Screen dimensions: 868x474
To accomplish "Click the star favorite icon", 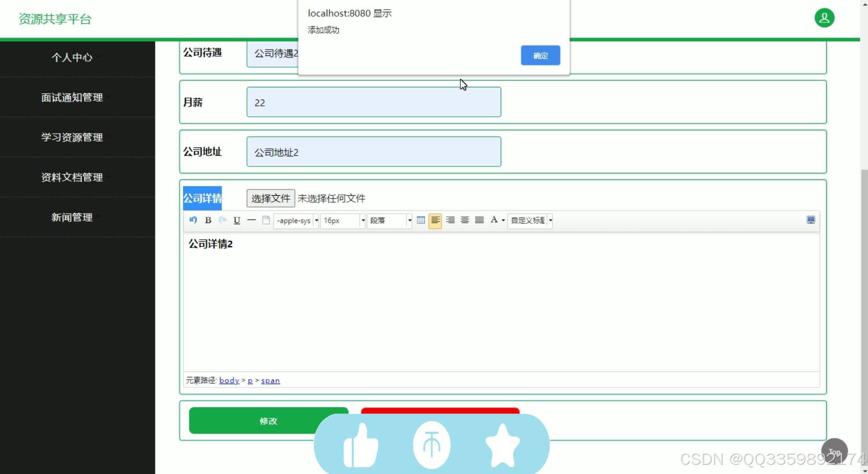I will [503, 445].
